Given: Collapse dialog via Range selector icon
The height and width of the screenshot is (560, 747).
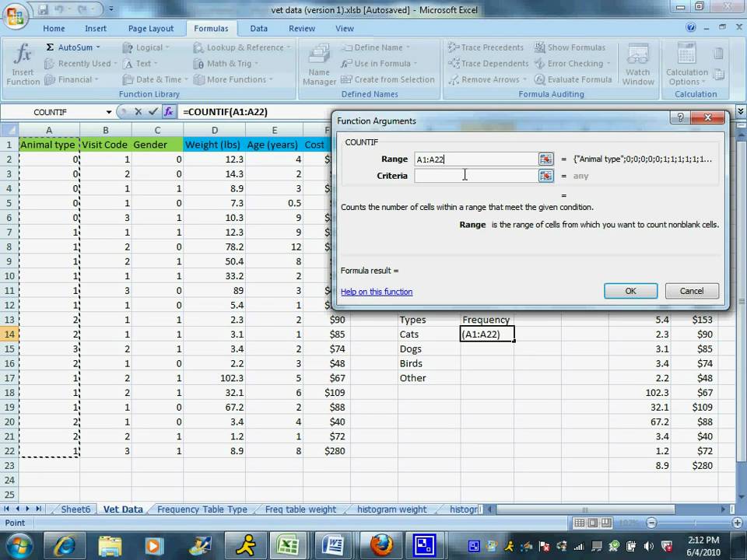Looking at the screenshot, I should click(x=546, y=159).
